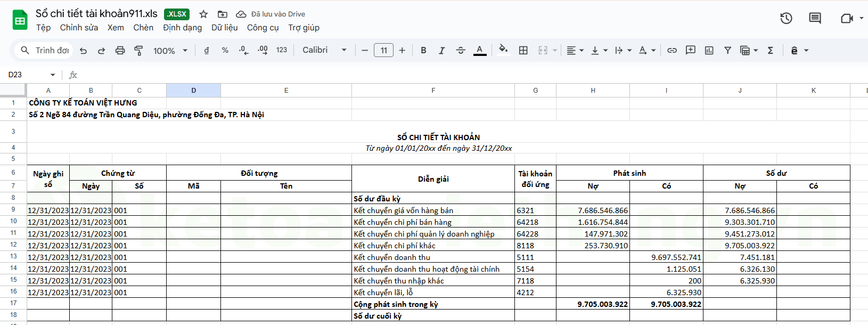Open the Xem menu
This screenshot has width=868, height=325.
click(x=116, y=28)
